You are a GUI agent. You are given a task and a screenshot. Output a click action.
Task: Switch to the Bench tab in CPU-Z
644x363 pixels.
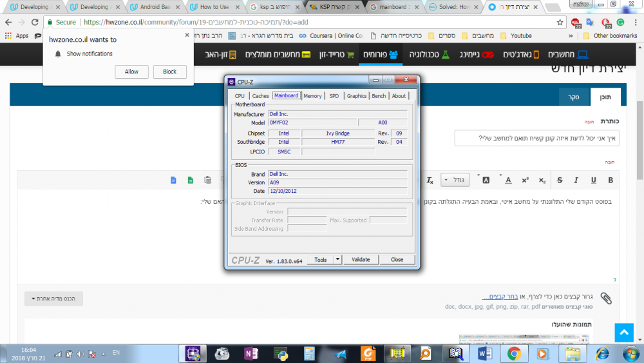tap(379, 96)
